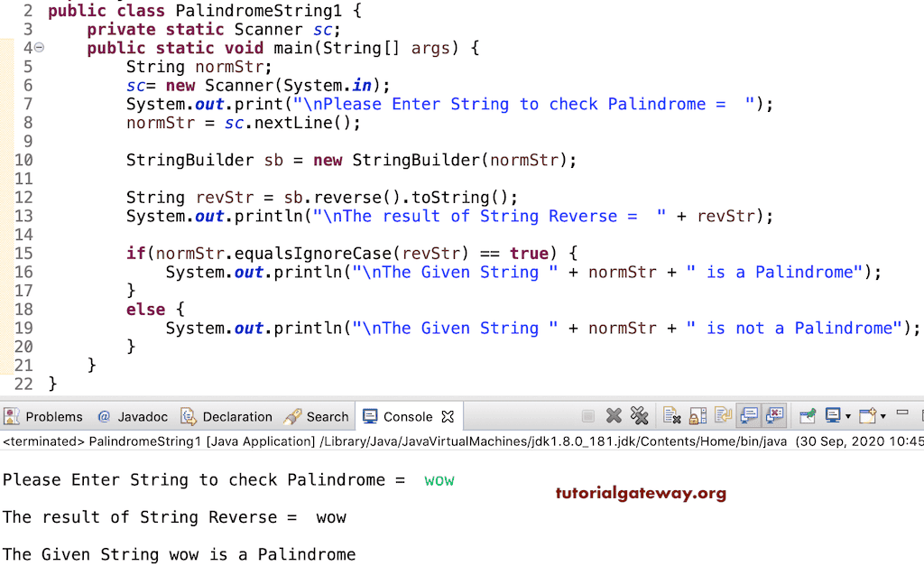Open the Declaration view

point(236,416)
